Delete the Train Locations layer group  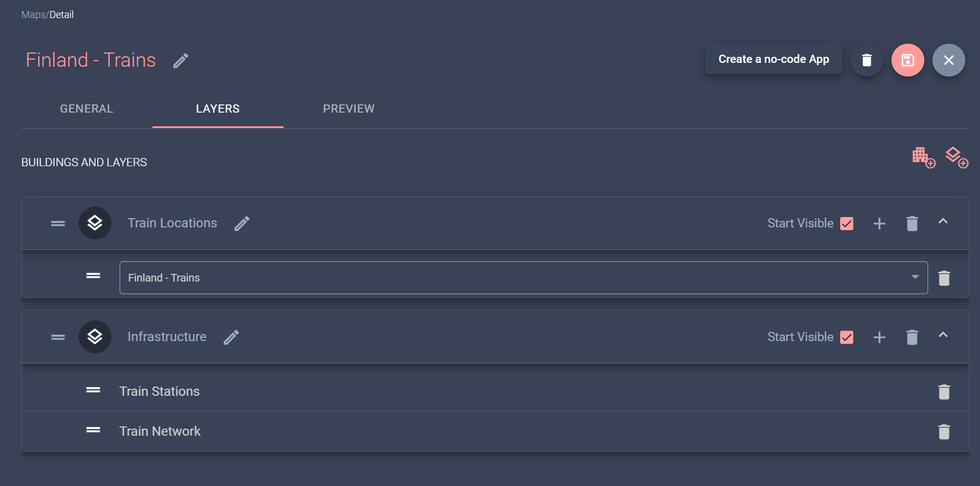pyautogui.click(x=912, y=224)
